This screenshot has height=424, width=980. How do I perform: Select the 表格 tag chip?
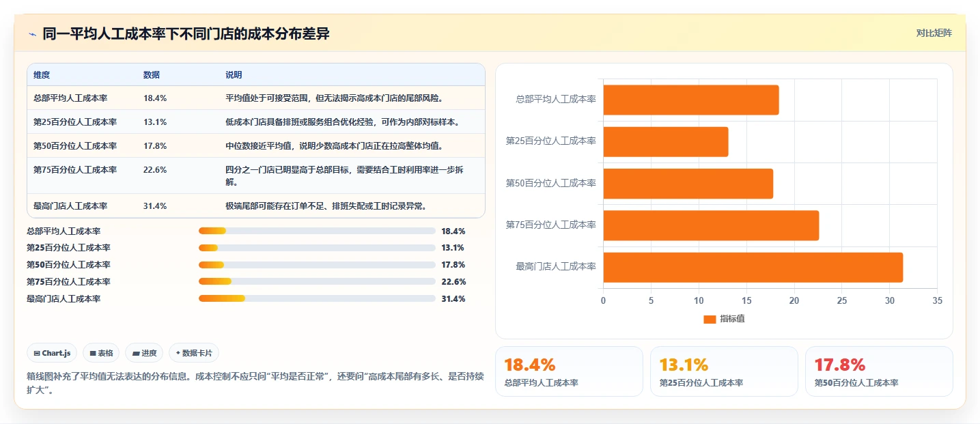101,353
